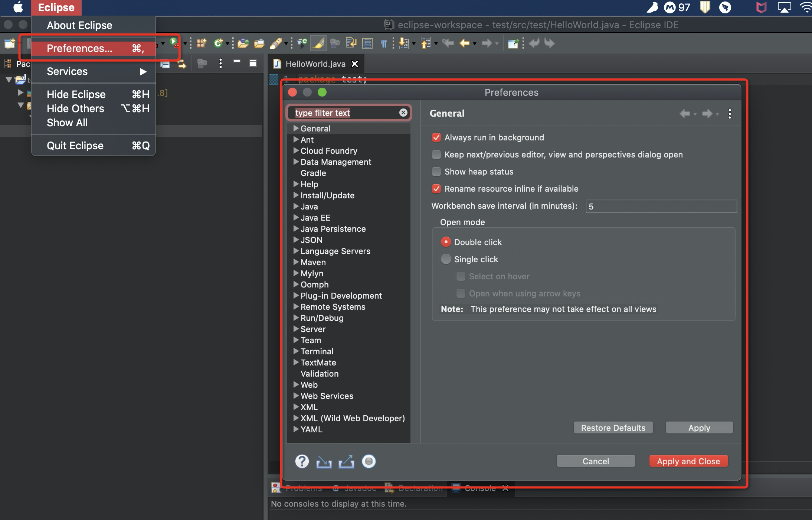Screen dimensions: 812x520
Task: Click the Workbench save interval field
Action: (x=661, y=206)
